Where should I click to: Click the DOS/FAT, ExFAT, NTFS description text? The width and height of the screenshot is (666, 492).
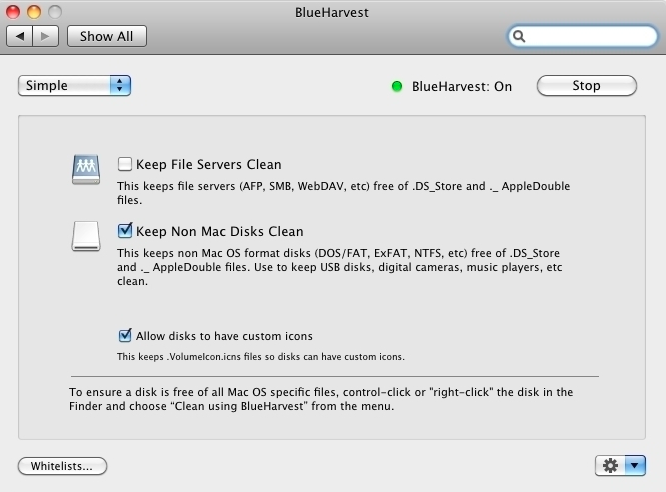pyautogui.click(x=340, y=267)
